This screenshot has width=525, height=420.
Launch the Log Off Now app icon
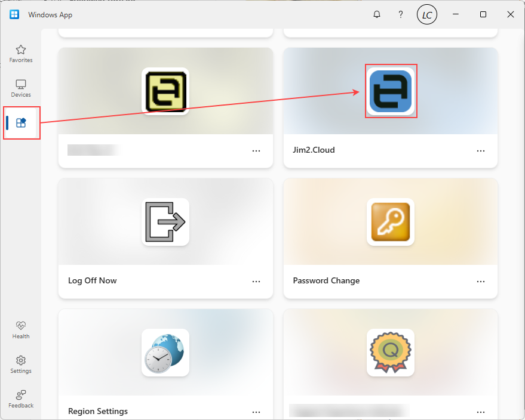165,221
